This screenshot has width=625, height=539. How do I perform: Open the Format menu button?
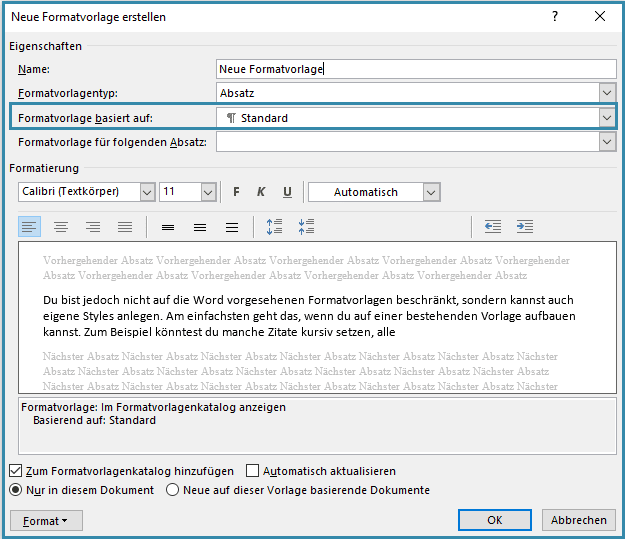[46, 520]
